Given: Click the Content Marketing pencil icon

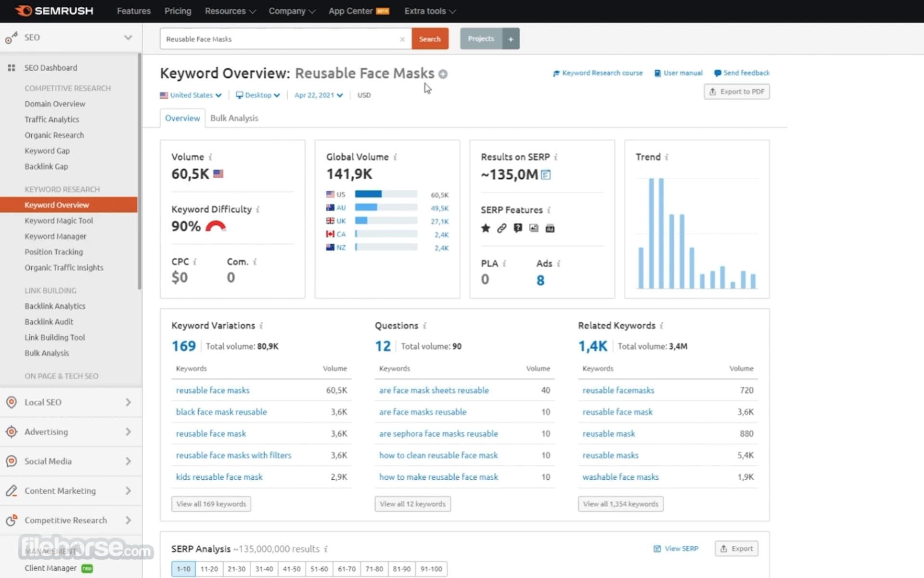Looking at the screenshot, I should pos(12,491).
